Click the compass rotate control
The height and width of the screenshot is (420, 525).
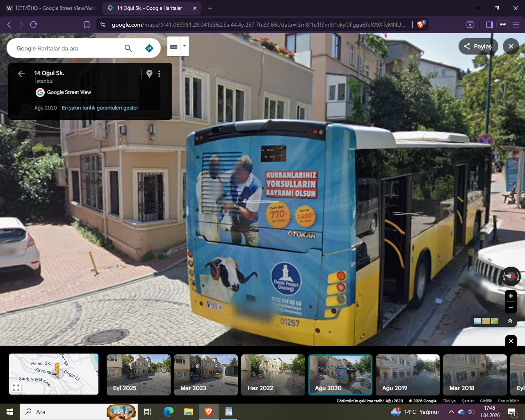(511, 276)
